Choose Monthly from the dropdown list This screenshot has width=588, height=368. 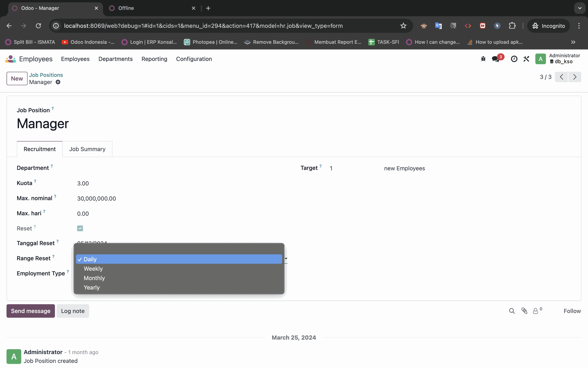click(94, 278)
